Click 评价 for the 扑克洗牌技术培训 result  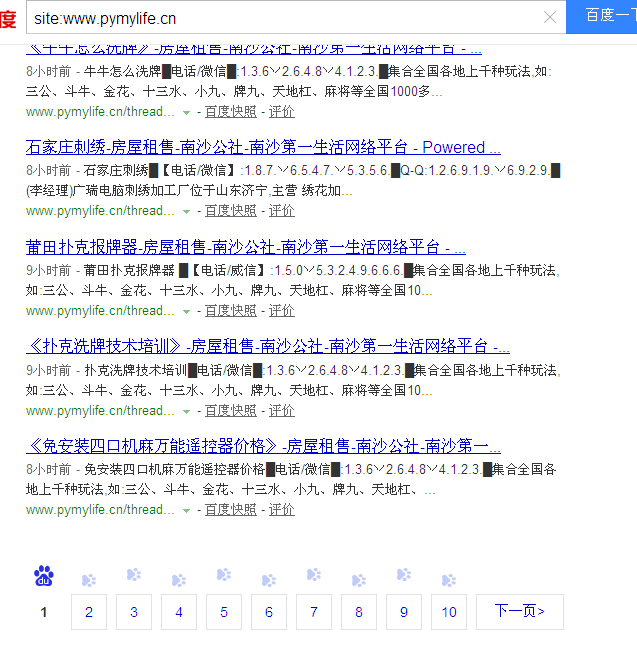[282, 411]
